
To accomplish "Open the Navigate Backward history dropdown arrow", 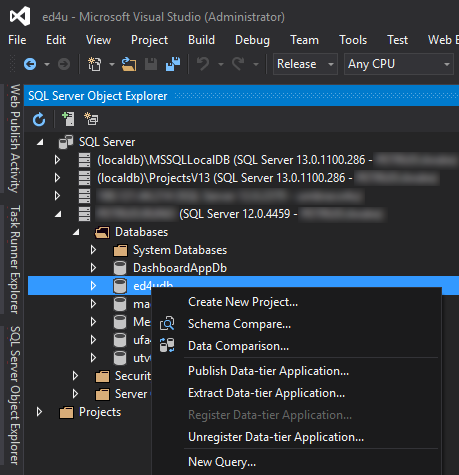I will coord(47,64).
